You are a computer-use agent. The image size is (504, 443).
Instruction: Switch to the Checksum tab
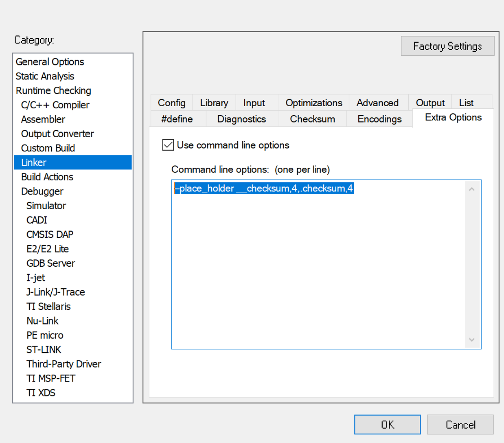tap(312, 119)
